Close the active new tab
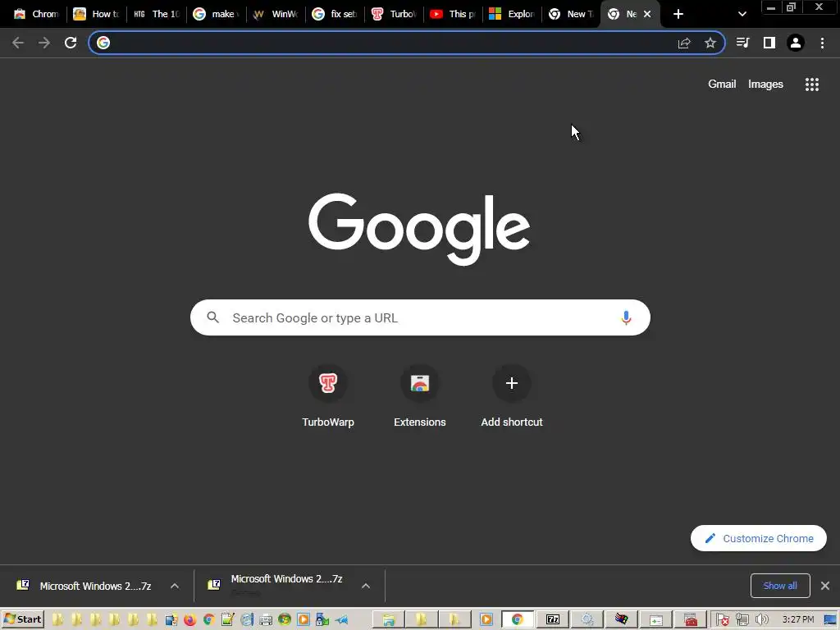 coord(647,14)
